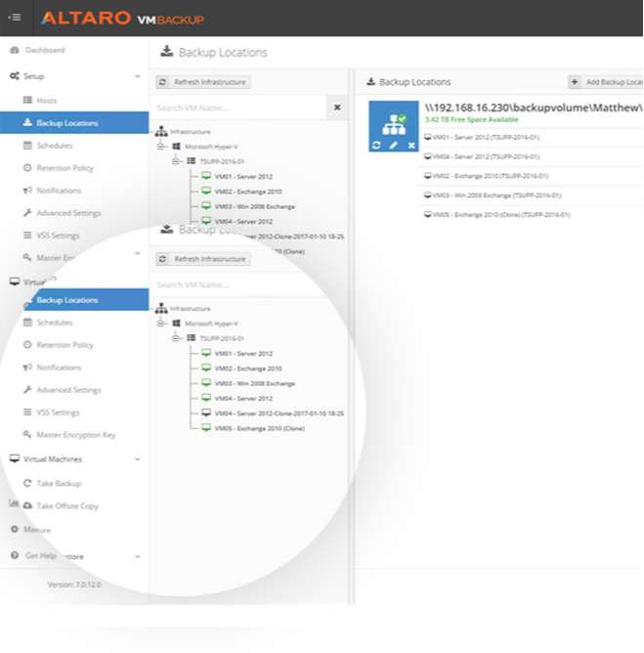Open Retention Policy outside the magnified circle
The height and width of the screenshot is (653, 644).
click(x=64, y=168)
